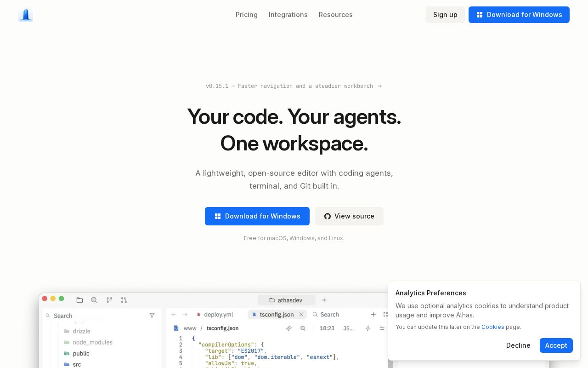
Task: Click the new tab plus in editor tab bar
Action: [x=373, y=315]
